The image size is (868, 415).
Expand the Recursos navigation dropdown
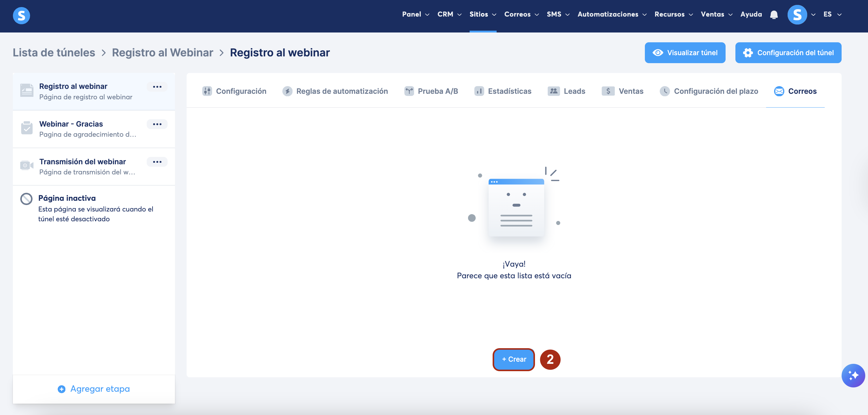(x=673, y=14)
